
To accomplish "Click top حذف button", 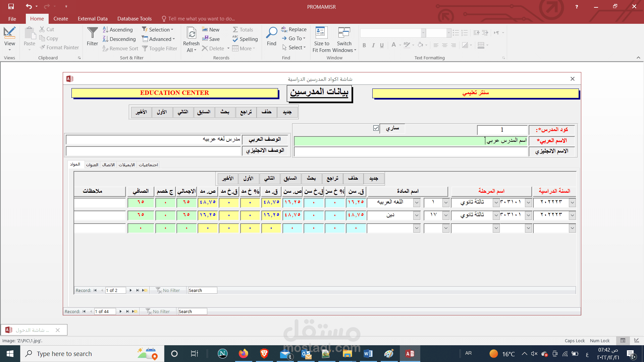I will [267, 112].
